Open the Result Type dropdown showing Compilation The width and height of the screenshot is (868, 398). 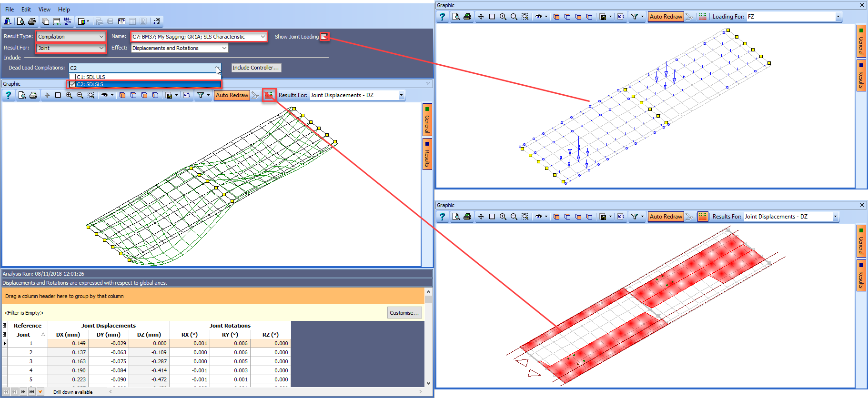coord(71,37)
